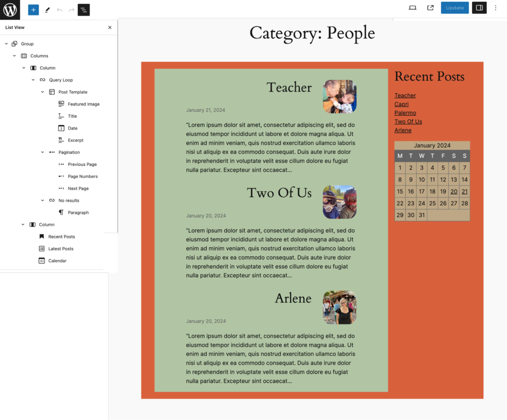Collapse the Pagination chevron
The image size is (507, 420).
click(x=43, y=152)
